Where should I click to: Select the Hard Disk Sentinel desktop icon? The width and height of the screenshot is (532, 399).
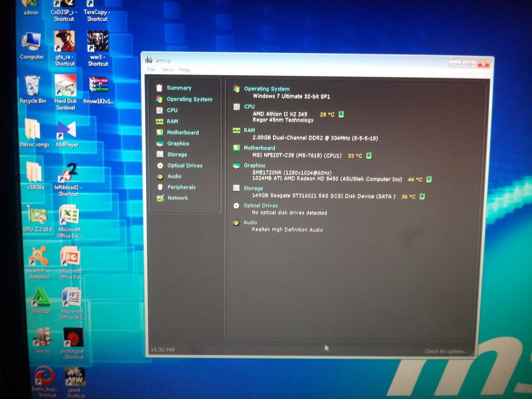65,92
